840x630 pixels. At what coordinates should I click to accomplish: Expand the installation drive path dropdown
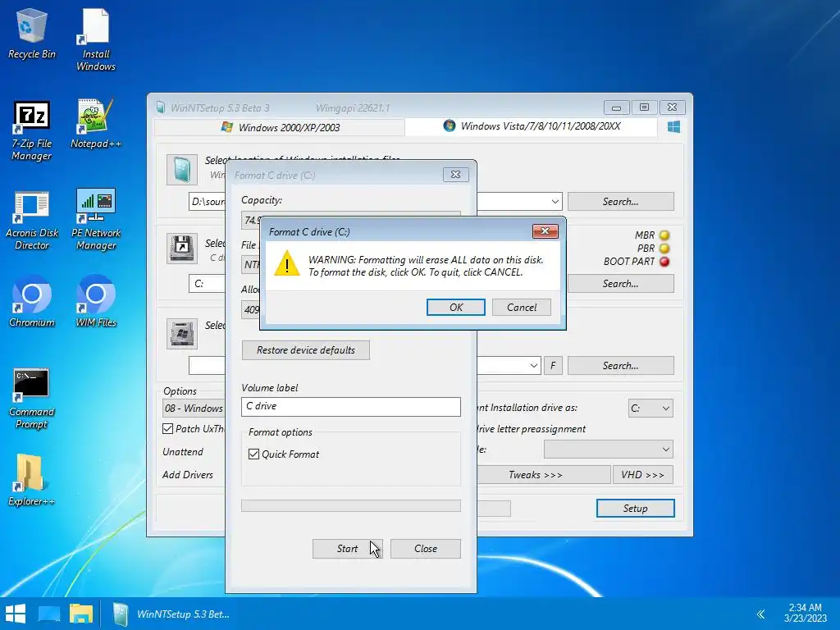pyautogui.click(x=533, y=366)
